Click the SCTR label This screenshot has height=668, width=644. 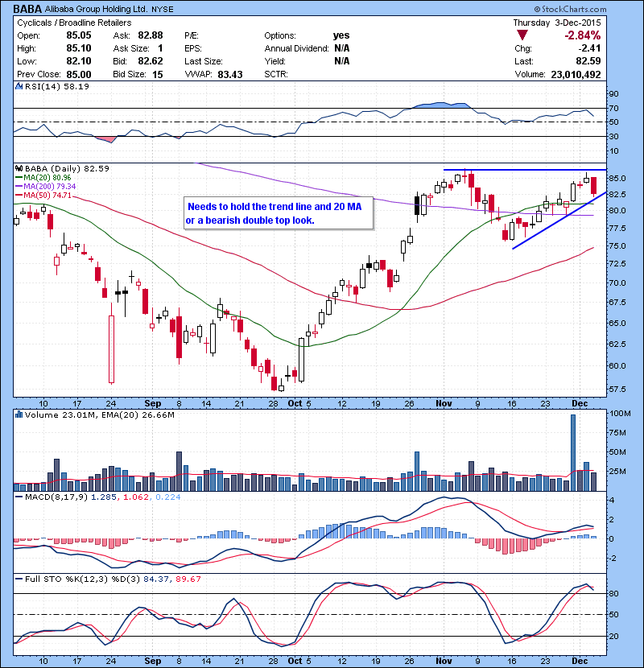coord(276,74)
